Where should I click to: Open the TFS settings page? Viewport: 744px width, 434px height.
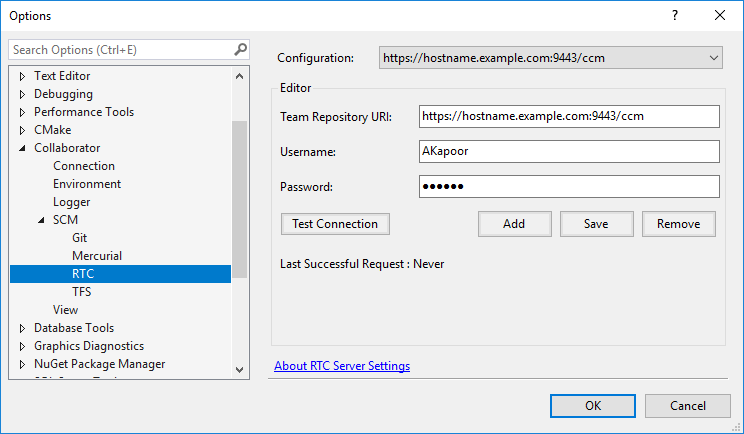click(82, 292)
